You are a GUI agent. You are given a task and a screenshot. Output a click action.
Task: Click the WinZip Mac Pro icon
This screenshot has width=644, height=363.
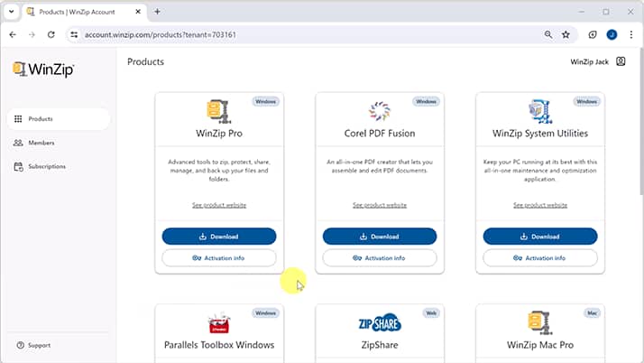click(x=539, y=322)
